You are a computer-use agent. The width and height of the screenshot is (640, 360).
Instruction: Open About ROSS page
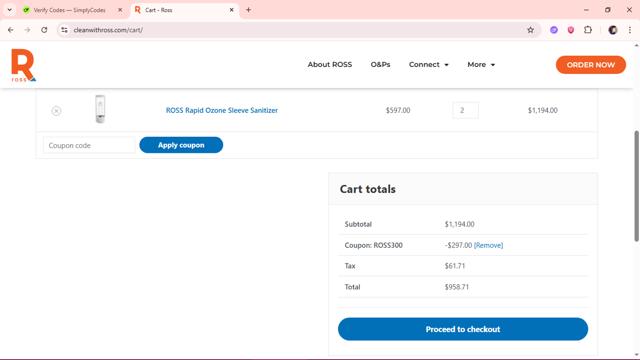330,64
